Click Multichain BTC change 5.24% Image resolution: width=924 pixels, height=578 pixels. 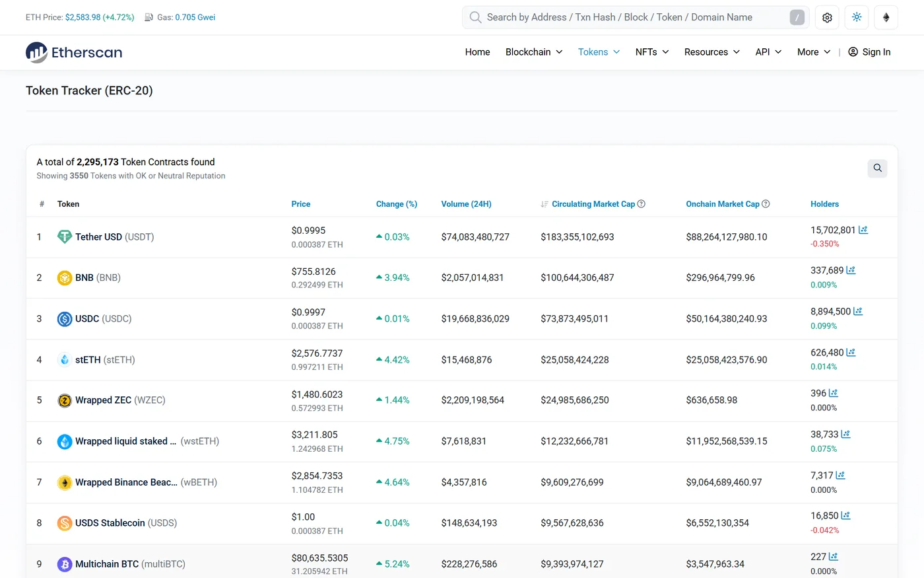[393, 564]
